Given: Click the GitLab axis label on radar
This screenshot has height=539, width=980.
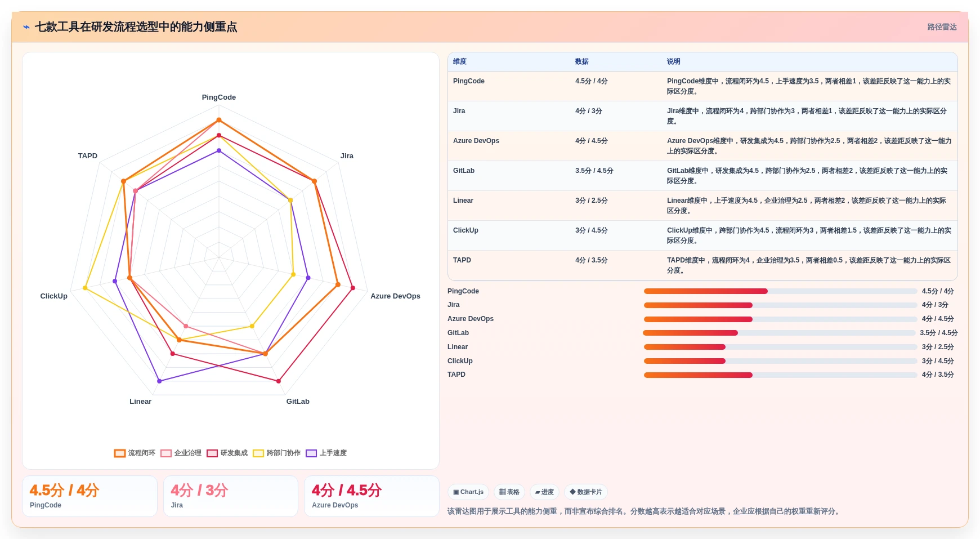Looking at the screenshot, I should [298, 402].
